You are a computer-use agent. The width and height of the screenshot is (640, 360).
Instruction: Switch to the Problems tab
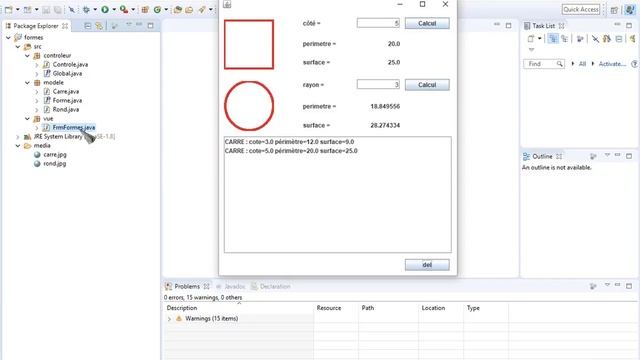tap(187, 287)
